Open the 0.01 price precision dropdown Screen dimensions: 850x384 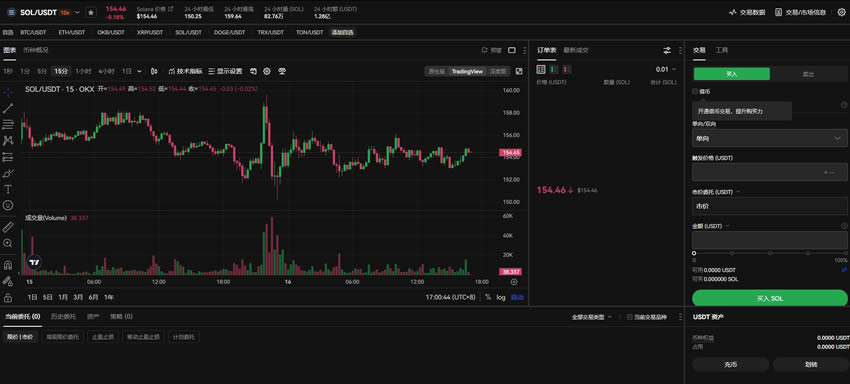(x=666, y=69)
